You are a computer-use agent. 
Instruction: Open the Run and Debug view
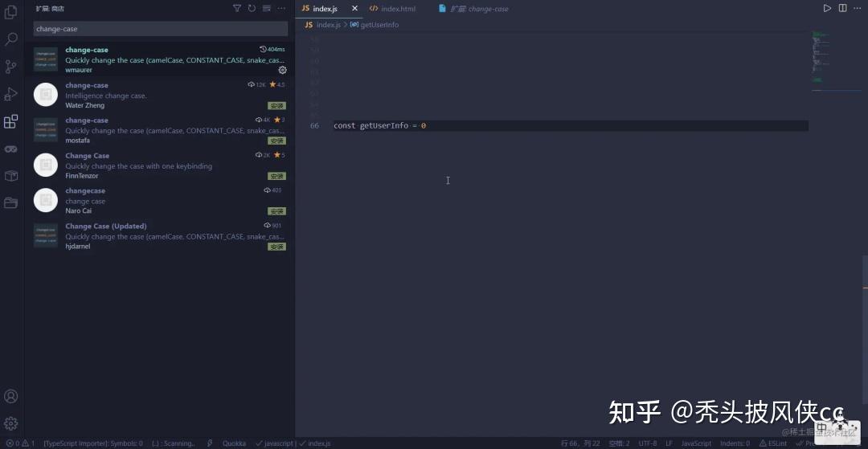click(10, 94)
